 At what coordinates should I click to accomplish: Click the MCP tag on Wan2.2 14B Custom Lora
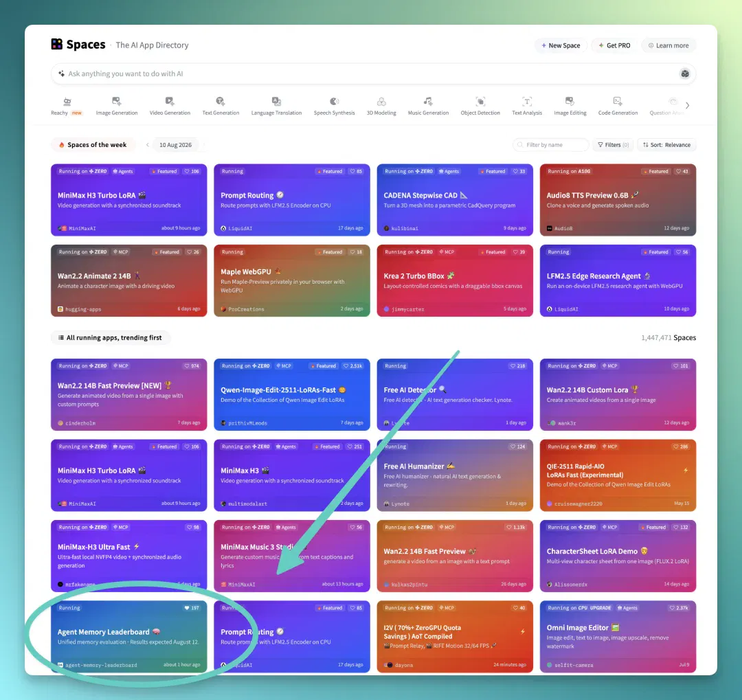point(609,366)
